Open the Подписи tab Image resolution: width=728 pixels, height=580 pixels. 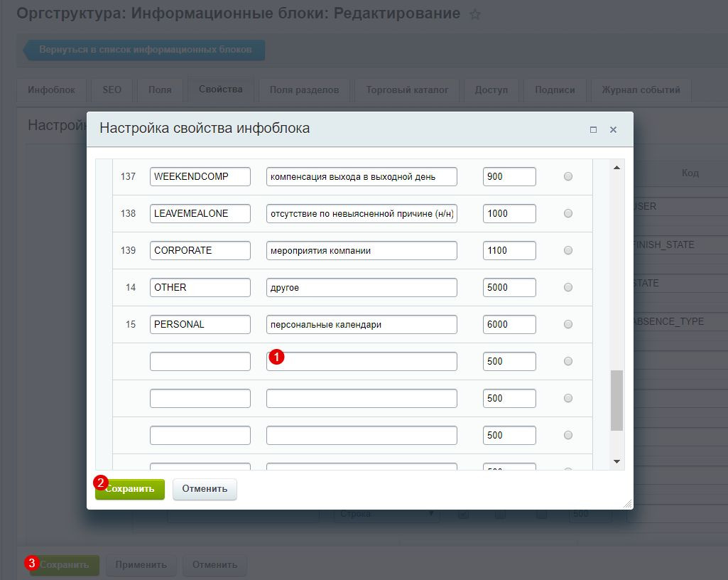[x=555, y=90]
